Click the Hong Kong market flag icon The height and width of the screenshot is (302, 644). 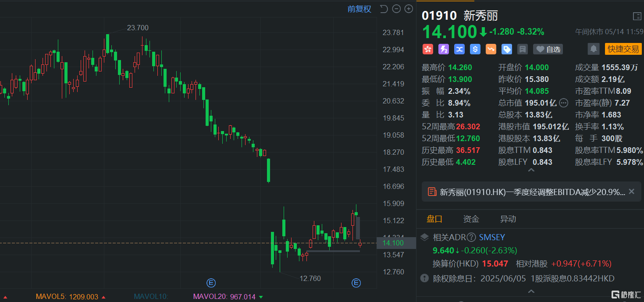tap(427, 49)
